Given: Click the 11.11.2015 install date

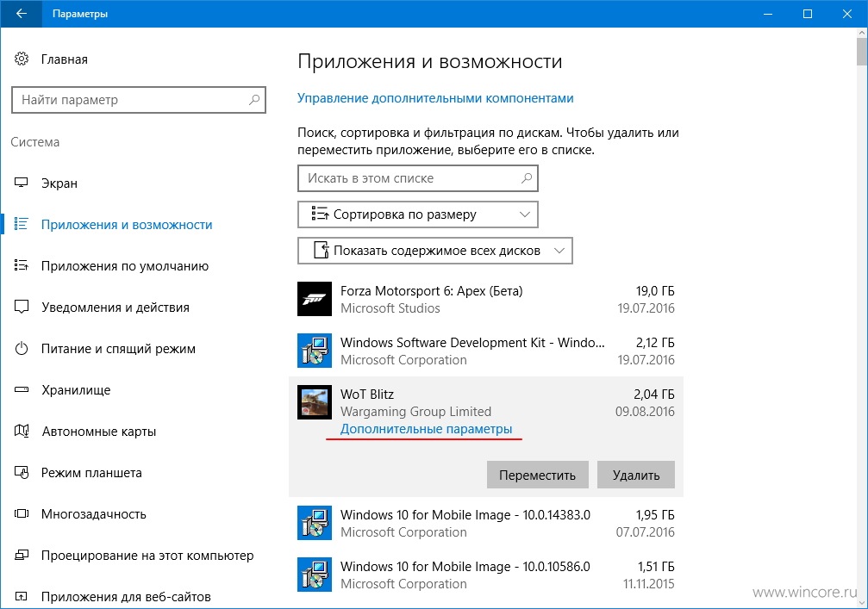Looking at the screenshot, I should point(649,583).
